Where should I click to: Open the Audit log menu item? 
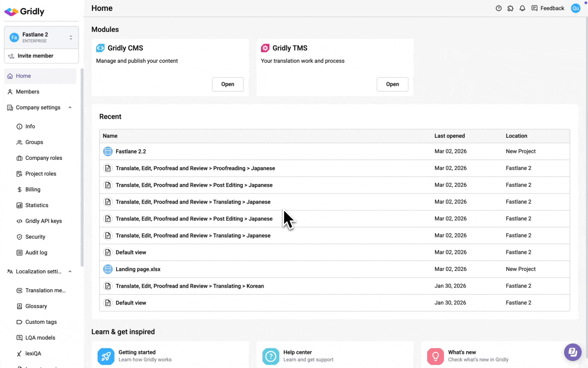36,252
